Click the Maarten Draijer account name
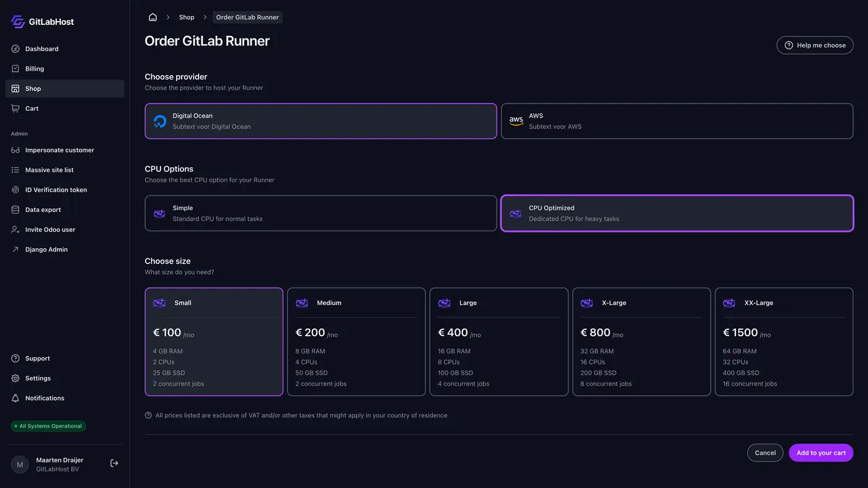The height and width of the screenshot is (488, 868). pos(60,460)
